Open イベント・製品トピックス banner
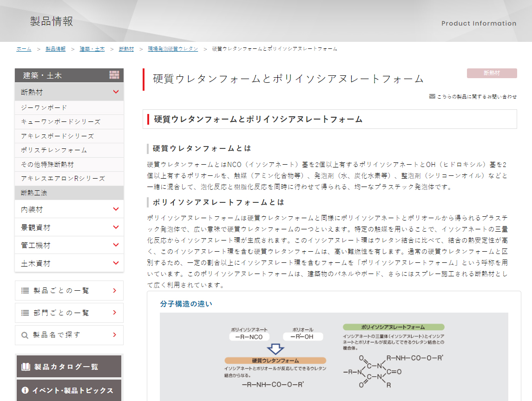Viewport: 532px width, 401px height. coord(69,390)
